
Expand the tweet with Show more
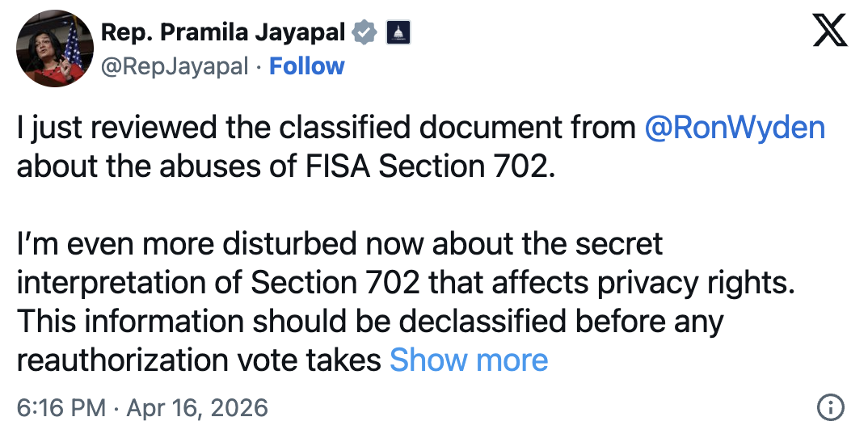coord(469,360)
